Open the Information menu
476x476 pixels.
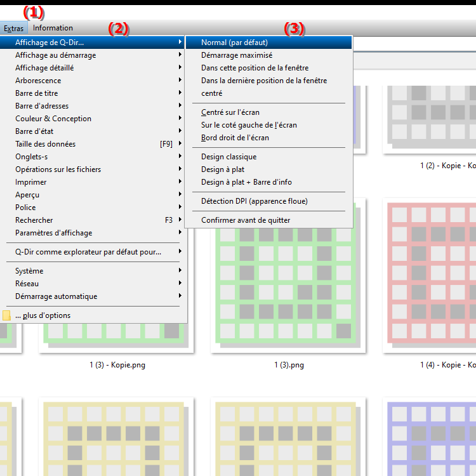(53, 28)
